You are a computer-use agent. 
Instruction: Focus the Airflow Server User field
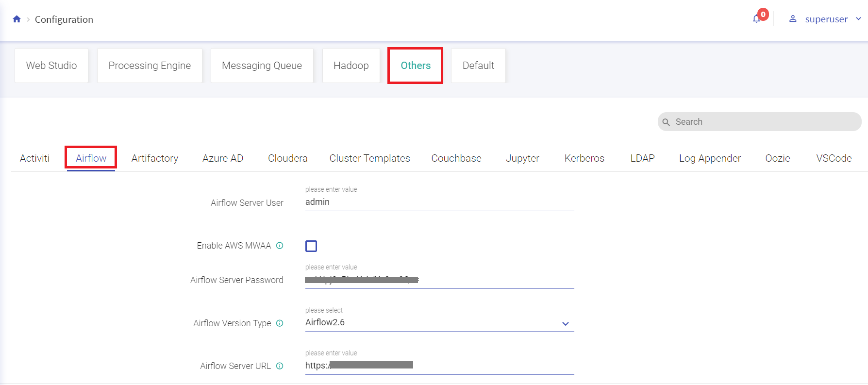tap(439, 202)
